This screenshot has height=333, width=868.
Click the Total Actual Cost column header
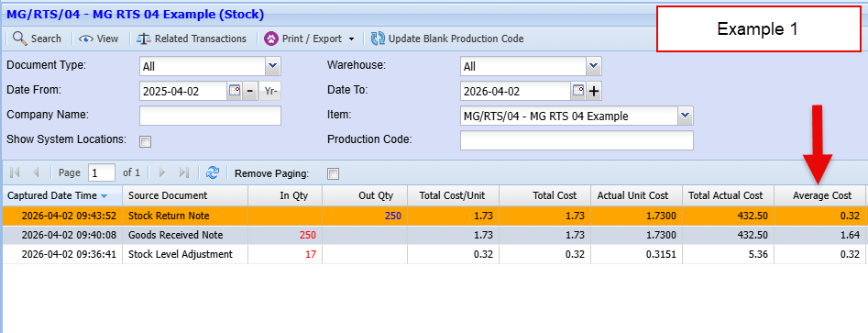(x=728, y=195)
